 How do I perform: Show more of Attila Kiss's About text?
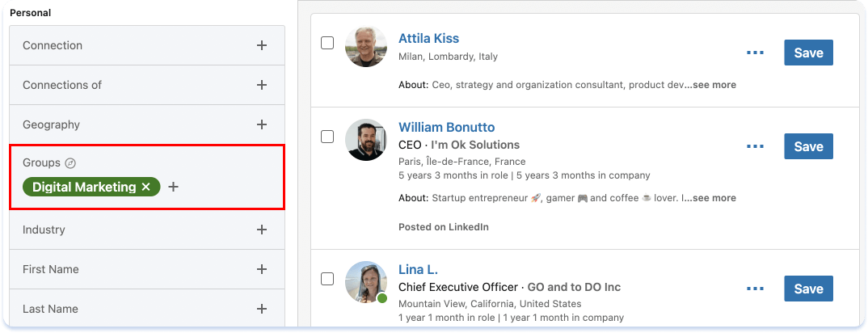tap(714, 85)
